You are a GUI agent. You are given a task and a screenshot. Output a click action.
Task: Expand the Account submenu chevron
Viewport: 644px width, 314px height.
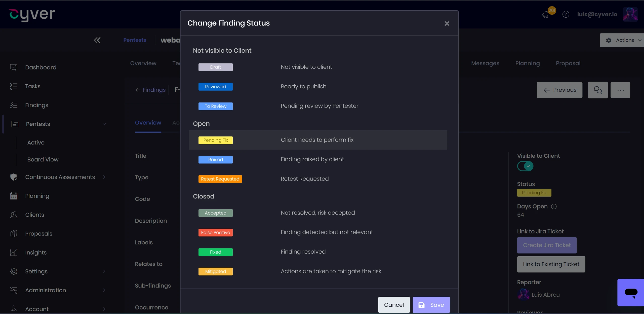(104, 309)
